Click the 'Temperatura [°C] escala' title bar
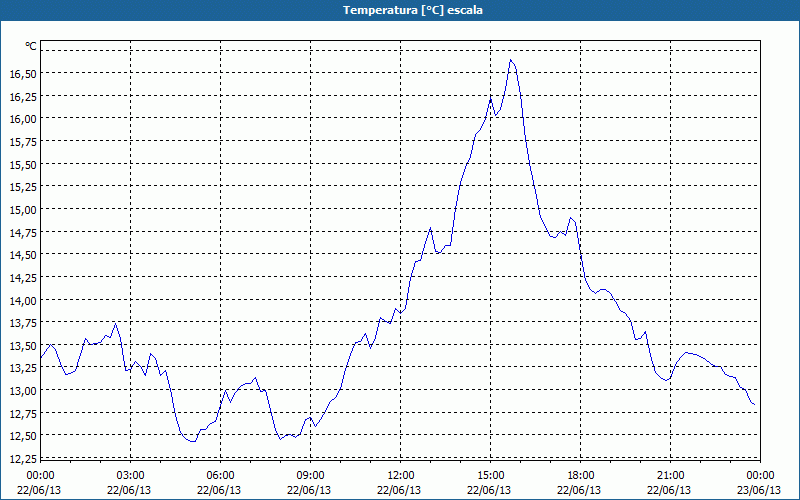 click(x=400, y=10)
